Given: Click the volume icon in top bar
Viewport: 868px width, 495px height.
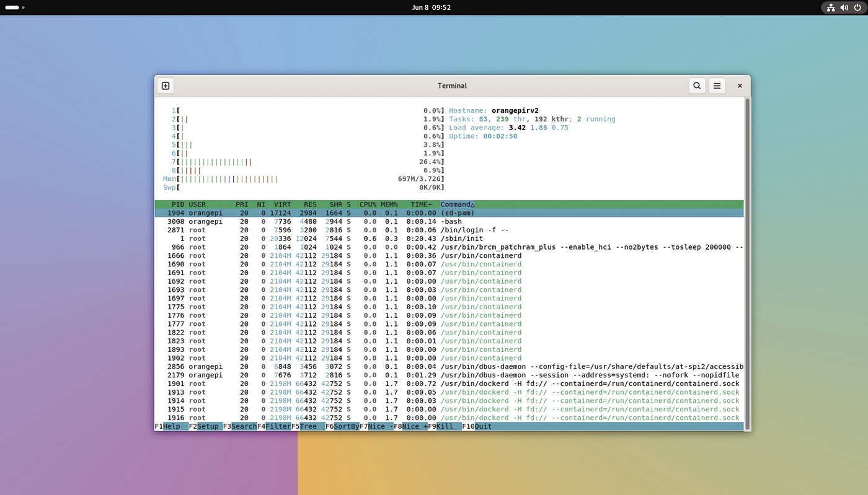Looking at the screenshot, I should pos(844,7).
